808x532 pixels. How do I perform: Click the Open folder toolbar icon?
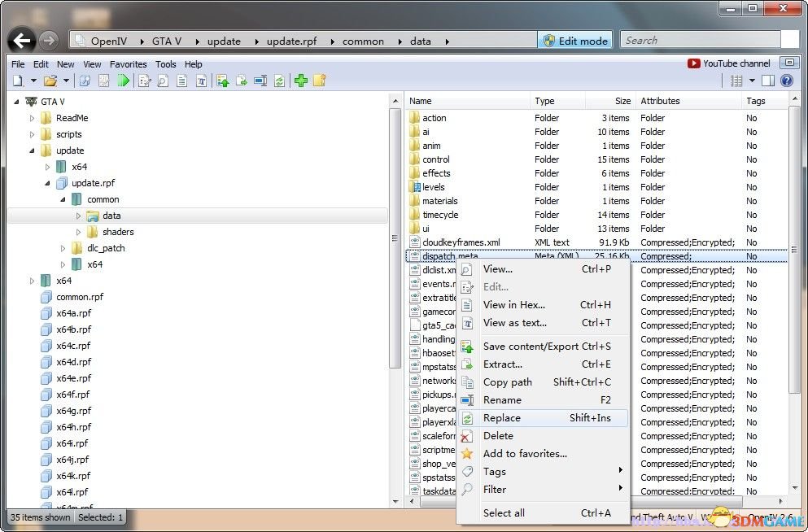(x=50, y=81)
